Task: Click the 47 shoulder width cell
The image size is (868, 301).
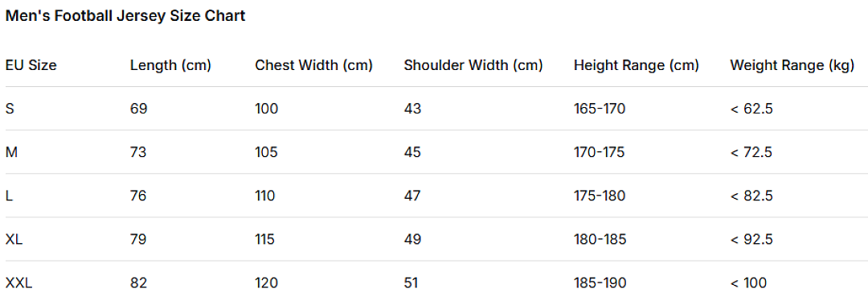Action: [412, 196]
